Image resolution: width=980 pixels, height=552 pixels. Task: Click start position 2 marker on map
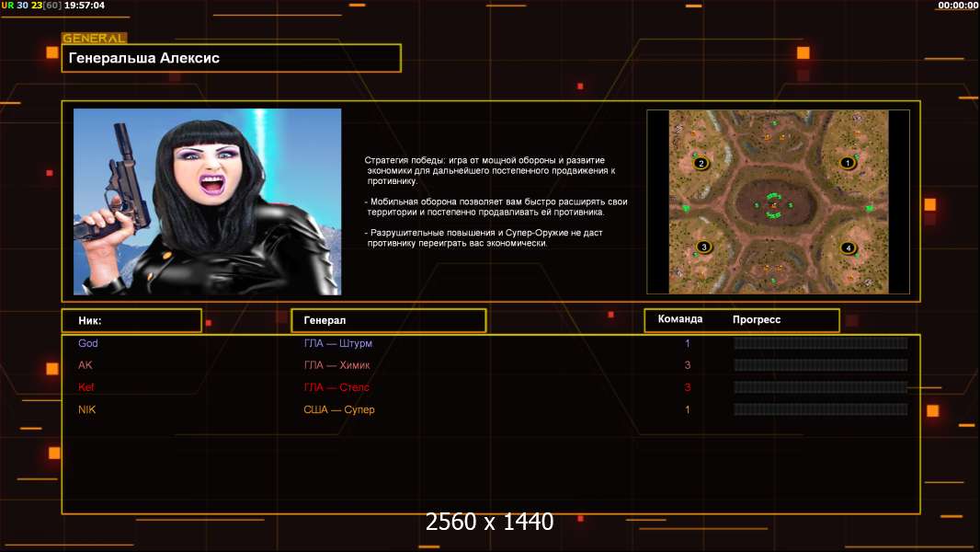point(701,164)
